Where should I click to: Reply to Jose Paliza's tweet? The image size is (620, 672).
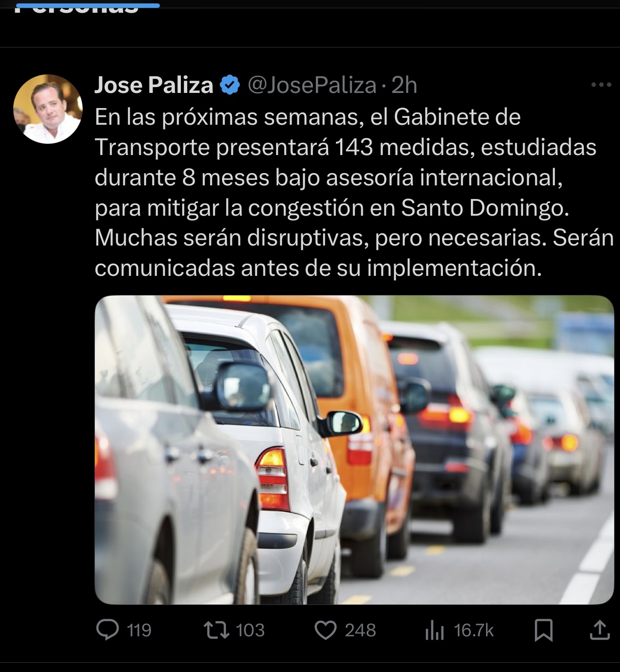point(108,630)
